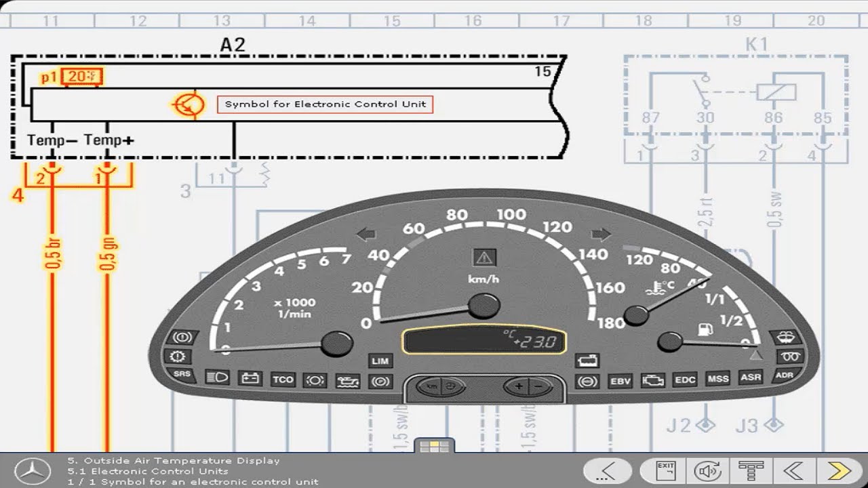Click the Symbol for Electronic Control Unit label
This screenshot has height=488, width=868.
[325, 104]
